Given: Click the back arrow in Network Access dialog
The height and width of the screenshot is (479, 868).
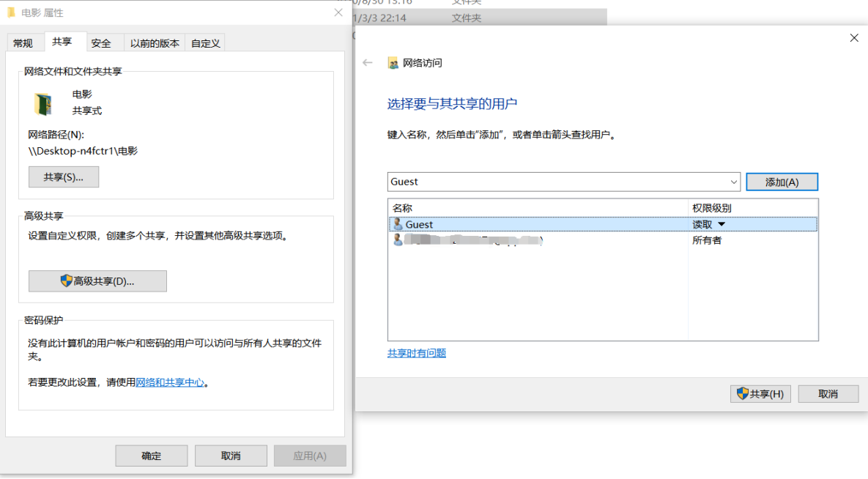Looking at the screenshot, I should 368,63.
